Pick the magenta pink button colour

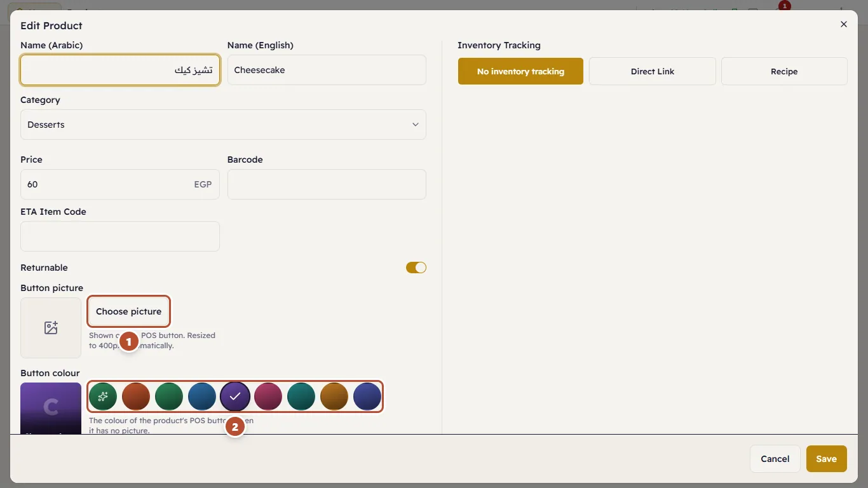coord(268,396)
